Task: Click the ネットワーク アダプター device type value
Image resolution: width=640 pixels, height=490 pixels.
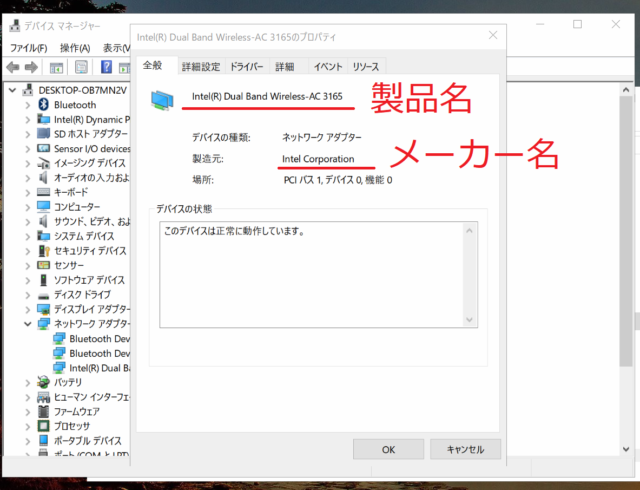Action: coord(322,137)
